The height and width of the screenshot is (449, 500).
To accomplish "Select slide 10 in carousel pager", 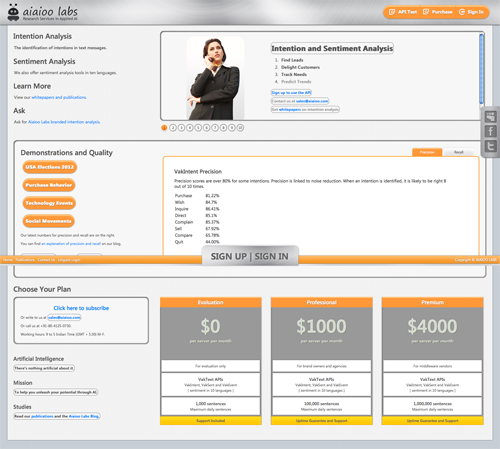I will pos(240,128).
